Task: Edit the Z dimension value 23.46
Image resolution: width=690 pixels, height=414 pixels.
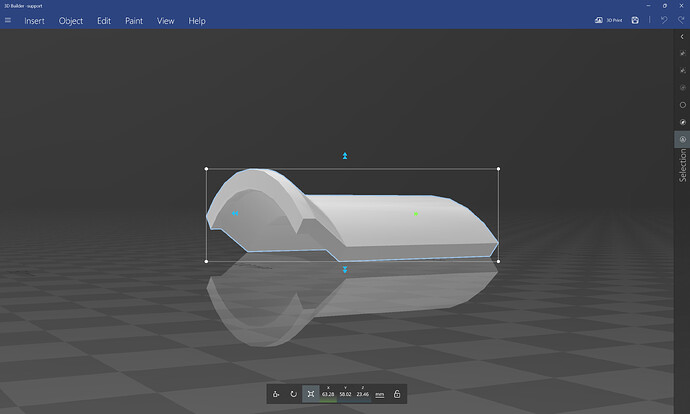Action: coord(363,394)
